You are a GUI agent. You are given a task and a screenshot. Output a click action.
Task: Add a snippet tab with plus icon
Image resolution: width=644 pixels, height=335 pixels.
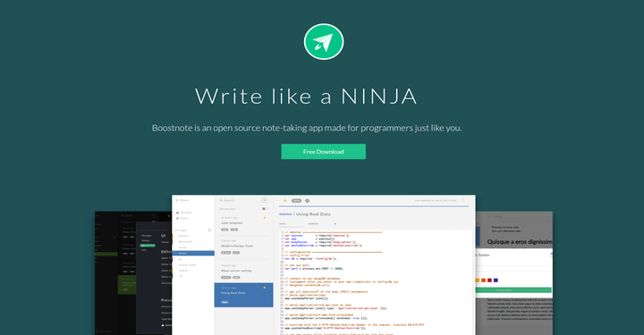(x=335, y=224)
